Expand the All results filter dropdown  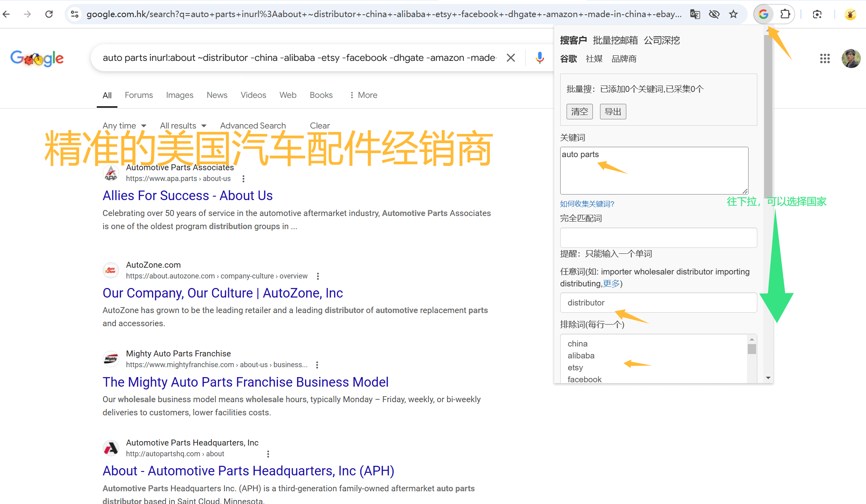tap(183, 126)
